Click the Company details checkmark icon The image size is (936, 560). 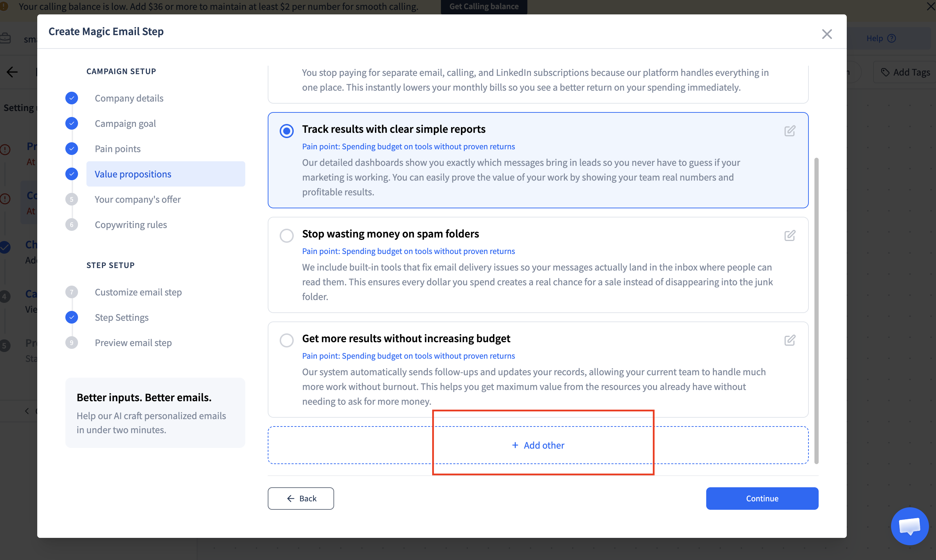click(72, 98)
